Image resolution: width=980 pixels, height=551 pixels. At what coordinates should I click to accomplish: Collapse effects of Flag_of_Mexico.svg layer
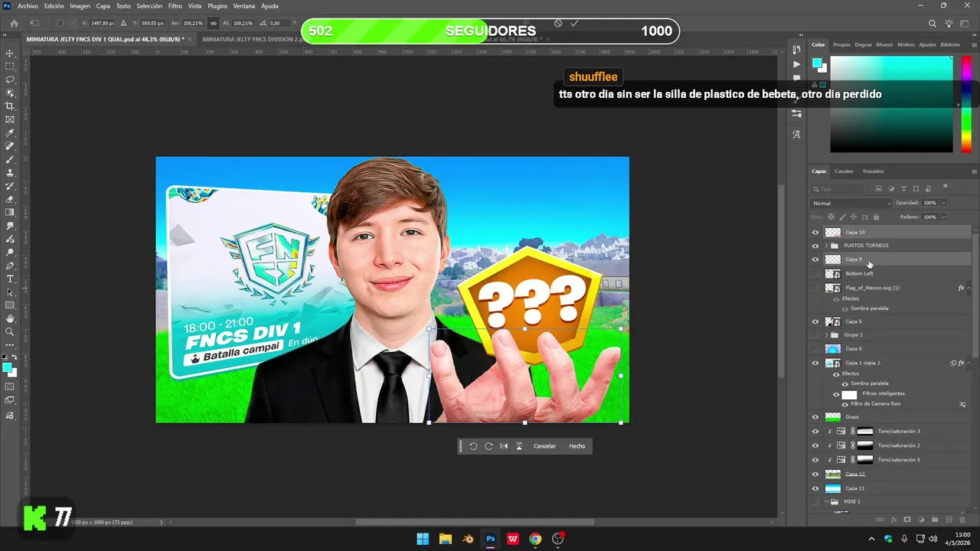[969, 288]
